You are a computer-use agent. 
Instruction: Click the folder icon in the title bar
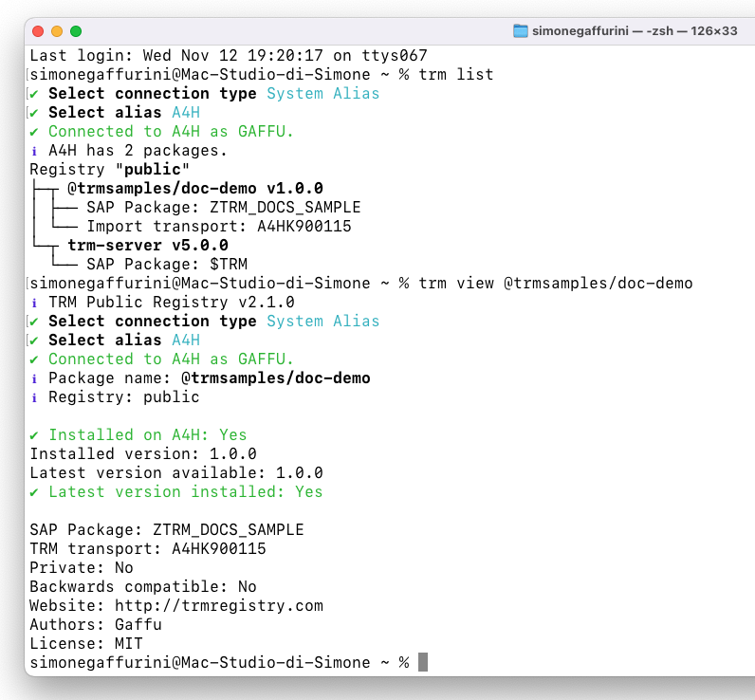(x=520, y=31)
